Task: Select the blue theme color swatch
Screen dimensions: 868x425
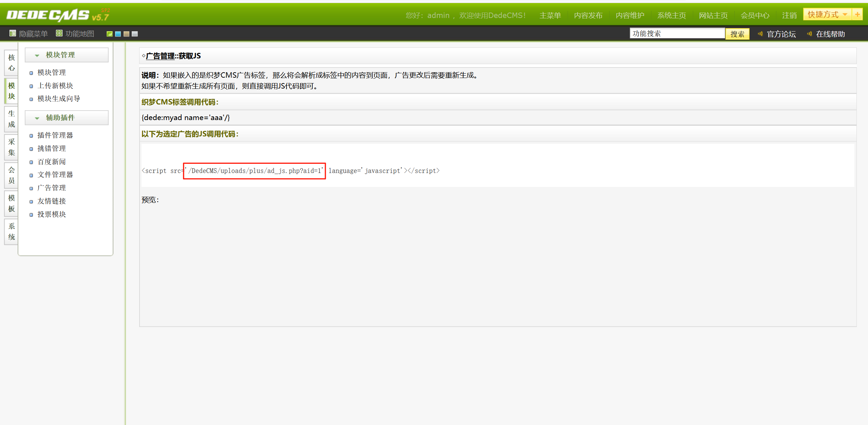Action: [x=118, y=34]
